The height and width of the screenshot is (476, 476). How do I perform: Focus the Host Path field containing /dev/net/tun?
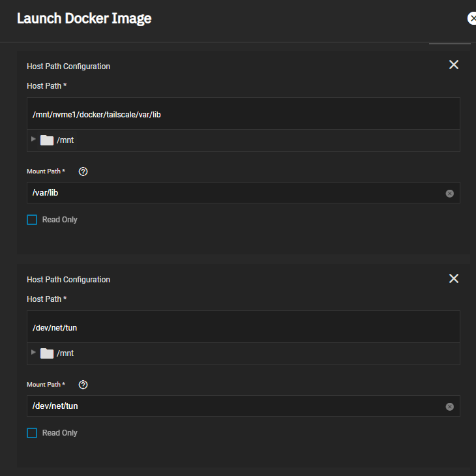pos(243,327)
